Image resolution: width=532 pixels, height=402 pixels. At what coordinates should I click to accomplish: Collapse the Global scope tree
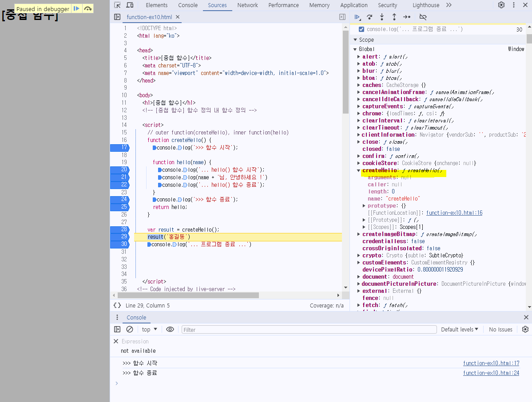click(x=355, y=49)
